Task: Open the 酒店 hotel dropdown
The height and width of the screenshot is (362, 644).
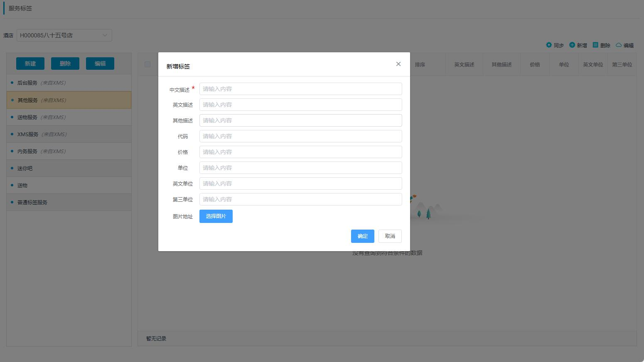Action: click(x=64, y=35)
